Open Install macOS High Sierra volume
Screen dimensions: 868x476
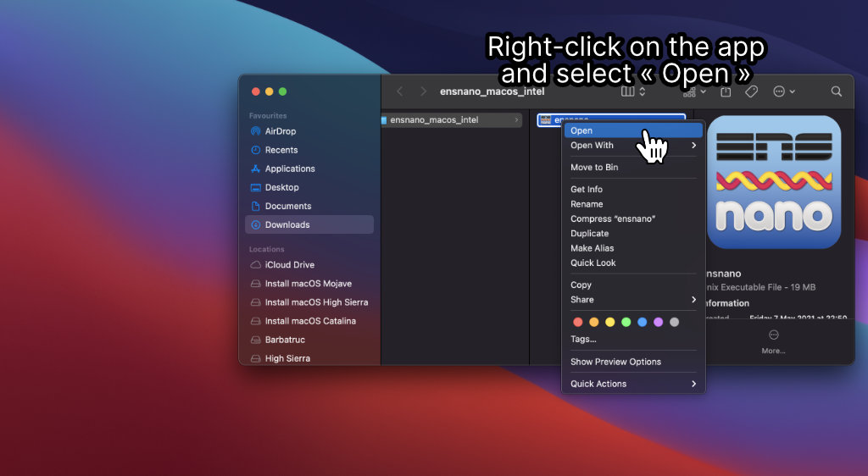[x=309, y=302]
